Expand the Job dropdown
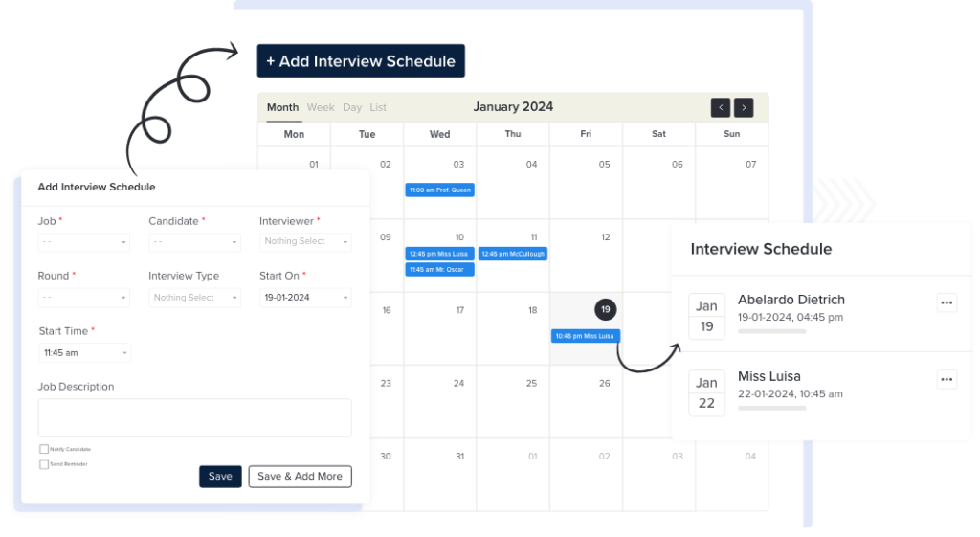This screenshot has width=980, height=537. click(x=83, y=242)
